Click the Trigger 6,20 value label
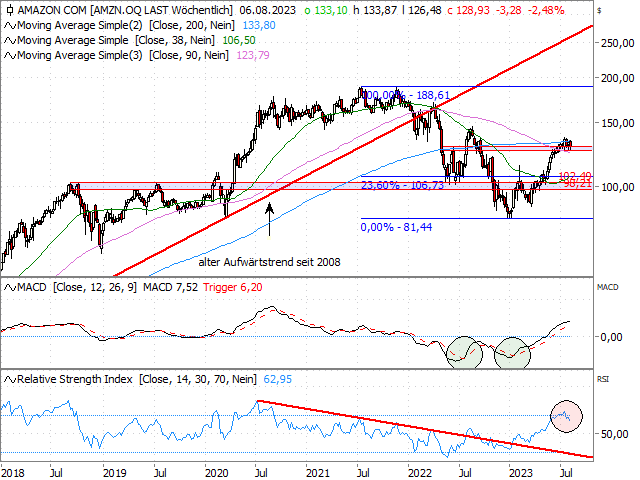Viewport: 640px width, 480px height. pyautogui.click(x=233, y=287)
